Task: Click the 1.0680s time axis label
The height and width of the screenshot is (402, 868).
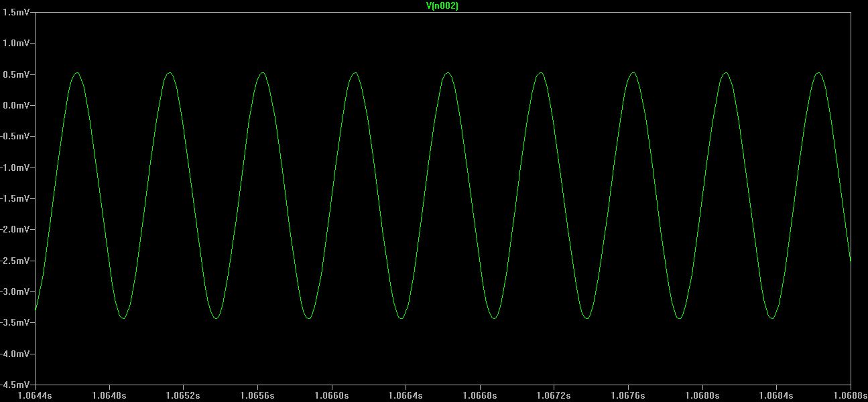Action: pos(703,396)
